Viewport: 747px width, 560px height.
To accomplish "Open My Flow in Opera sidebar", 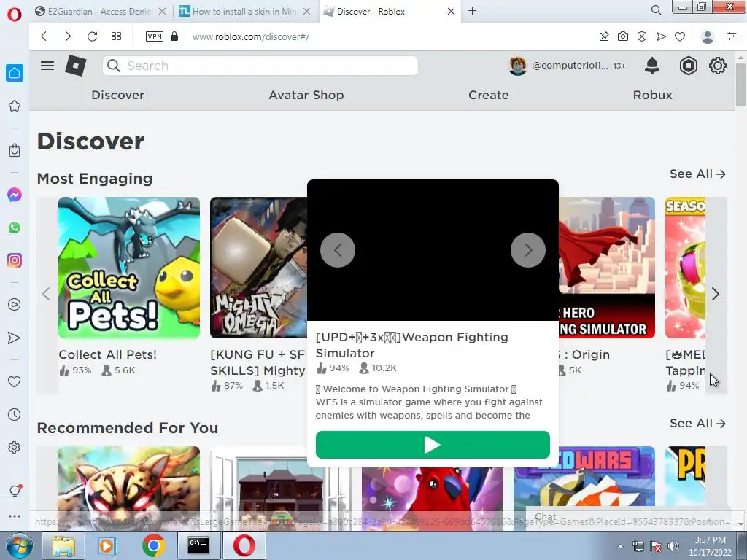I will point(15,338).
